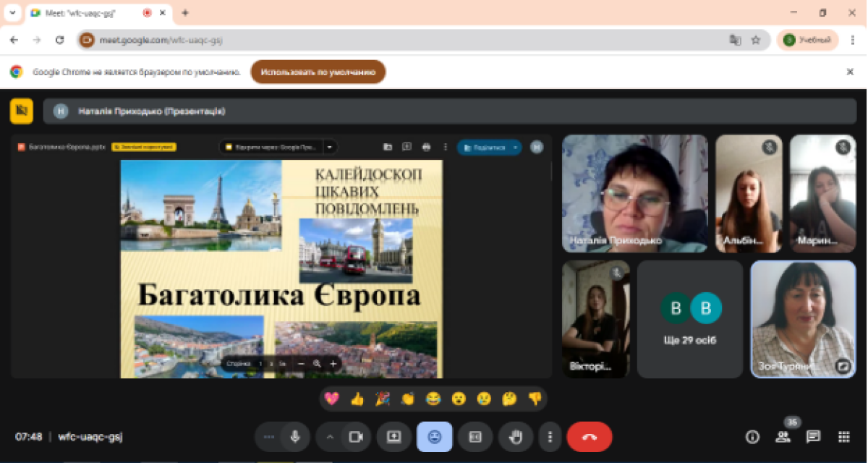Raise hand in the meeting

click(x=515, y=437)
